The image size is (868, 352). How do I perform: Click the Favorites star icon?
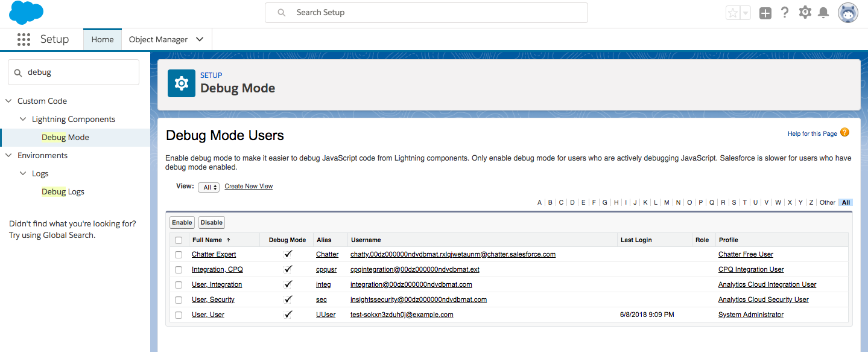click(733, 13)
